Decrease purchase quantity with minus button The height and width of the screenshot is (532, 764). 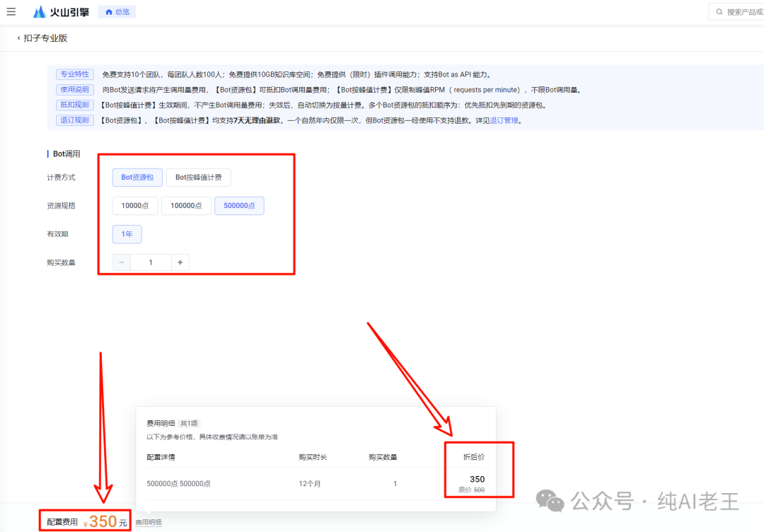click(x=122, y=262)
